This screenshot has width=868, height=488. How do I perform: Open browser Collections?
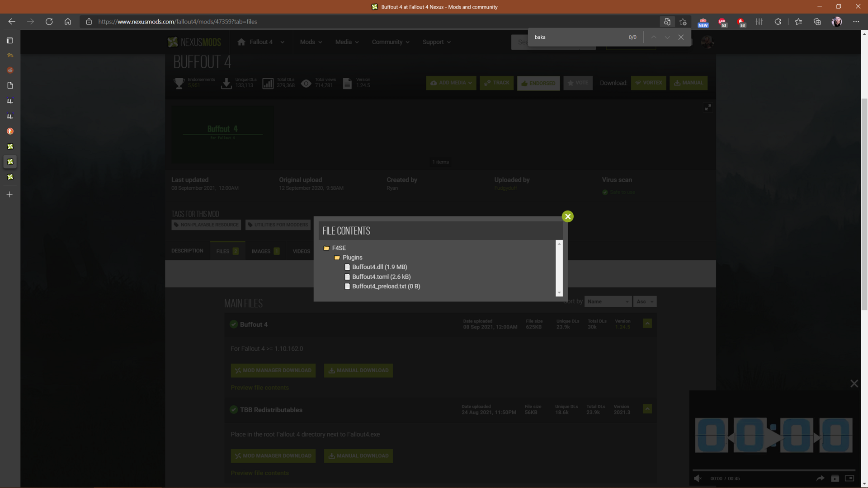point(817,22)
